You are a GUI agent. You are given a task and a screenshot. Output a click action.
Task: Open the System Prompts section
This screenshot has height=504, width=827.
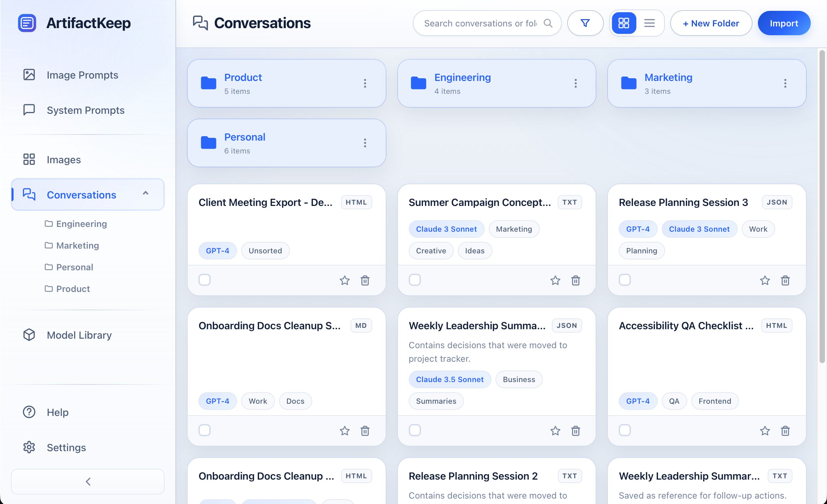[x=85, y=110]
